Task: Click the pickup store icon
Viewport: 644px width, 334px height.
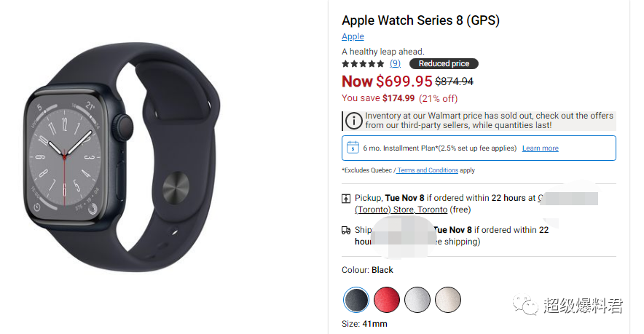Action: point(346,199)
